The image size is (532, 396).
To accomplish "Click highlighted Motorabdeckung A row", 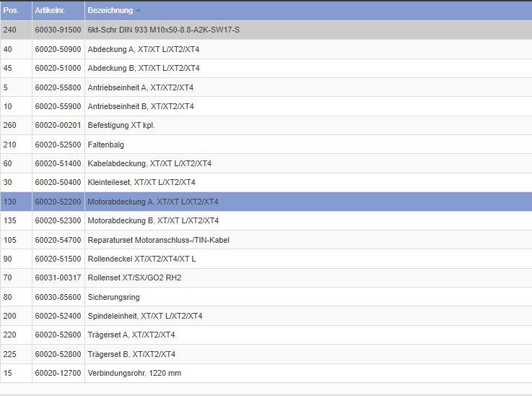I will click(x=152, y=202).
